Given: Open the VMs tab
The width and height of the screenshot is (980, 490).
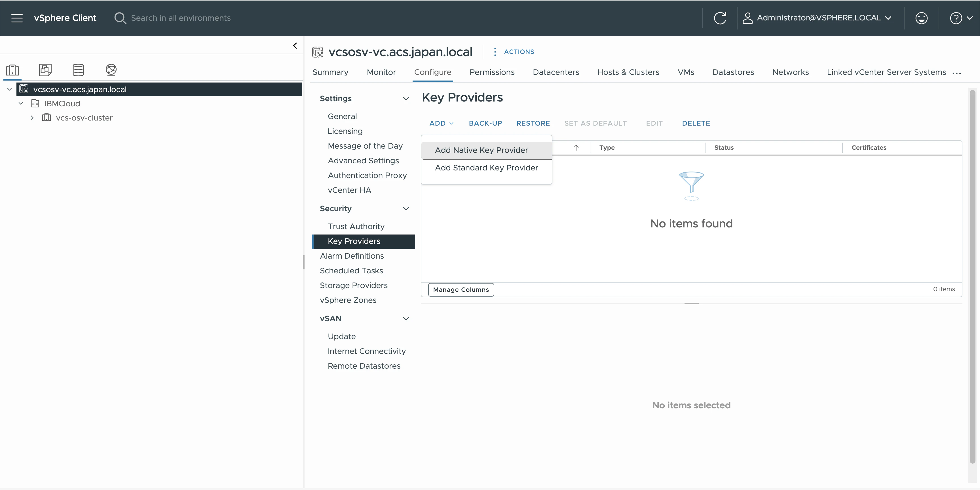Looking at the screenshot, I should (x=686, y=72).
